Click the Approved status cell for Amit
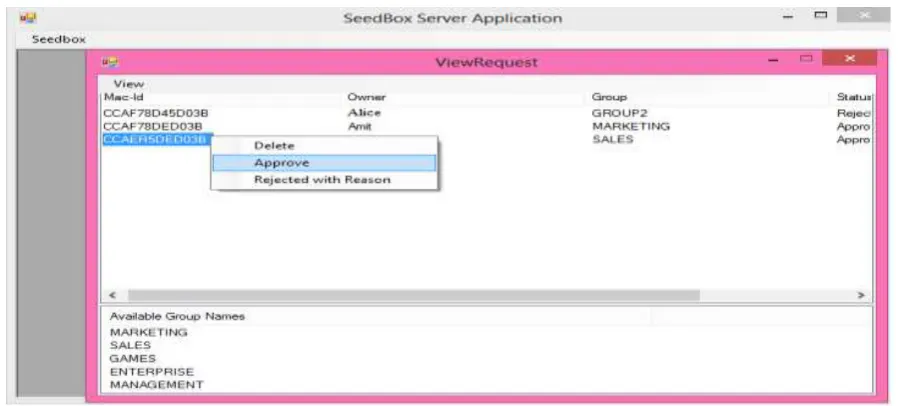Screen dimensions: 901x406 (855, 126)
